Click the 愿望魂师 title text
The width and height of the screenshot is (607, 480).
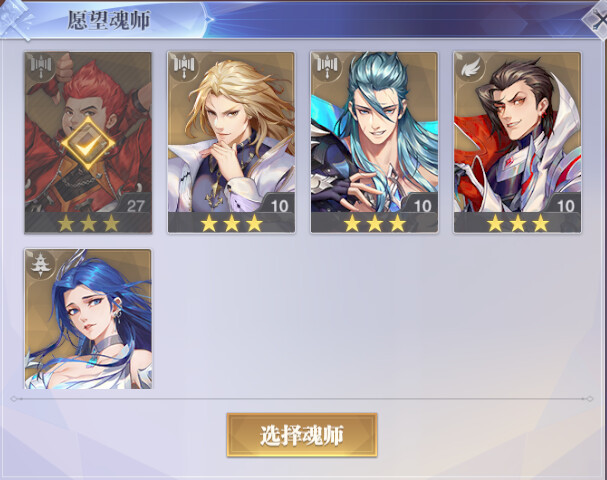tap(108, 20)
